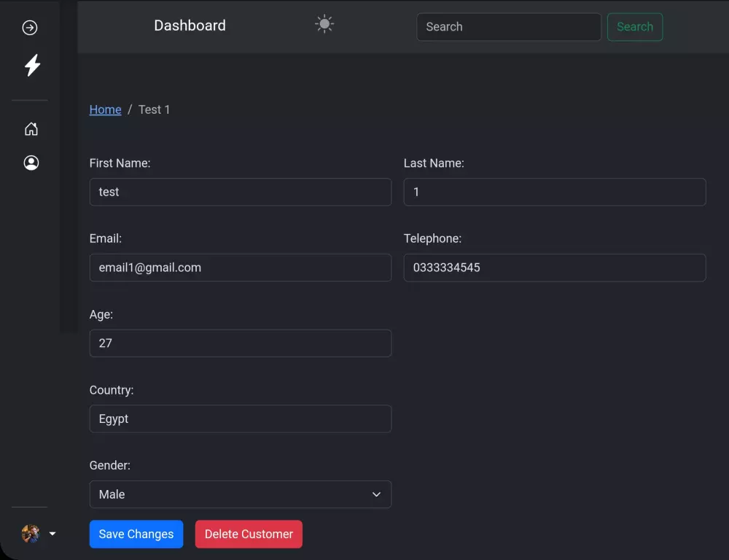Image resolution: width=729 pixels, height=560 pixels.
Task: Open the Gender dropdown
Action: (x=241, y=494)
